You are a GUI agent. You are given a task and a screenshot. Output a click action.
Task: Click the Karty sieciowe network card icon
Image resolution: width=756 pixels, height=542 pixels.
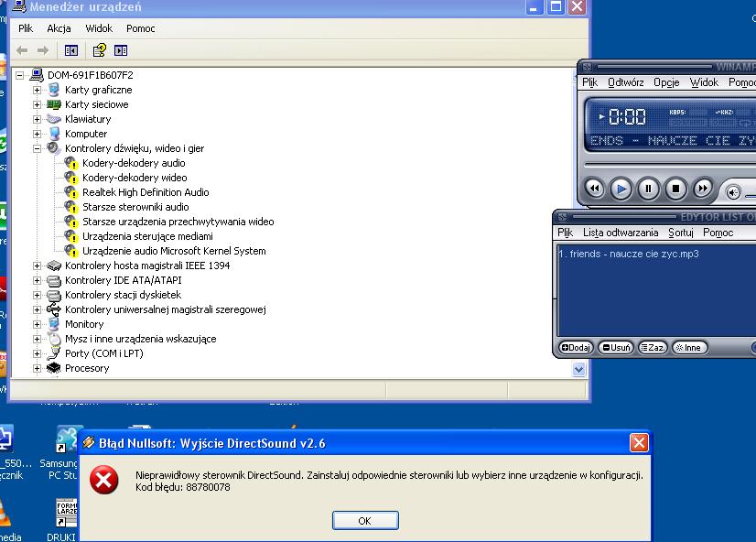click(x=54, y=104)
